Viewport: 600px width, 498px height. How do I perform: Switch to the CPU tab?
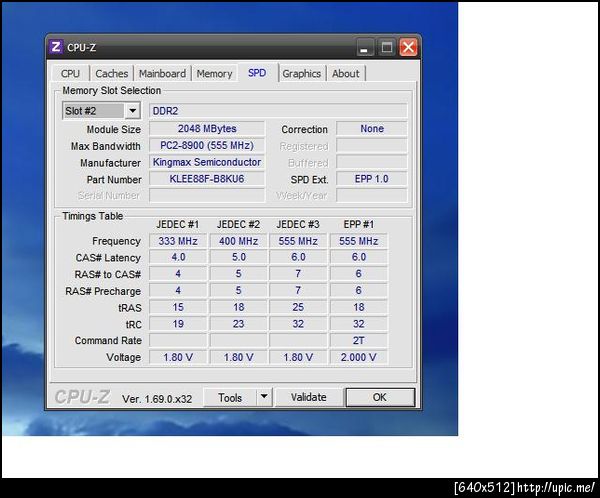click(70, 73)
